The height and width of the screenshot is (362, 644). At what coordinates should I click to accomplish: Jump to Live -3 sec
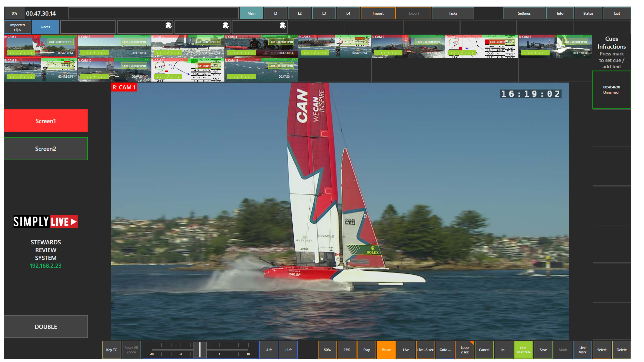425,350
